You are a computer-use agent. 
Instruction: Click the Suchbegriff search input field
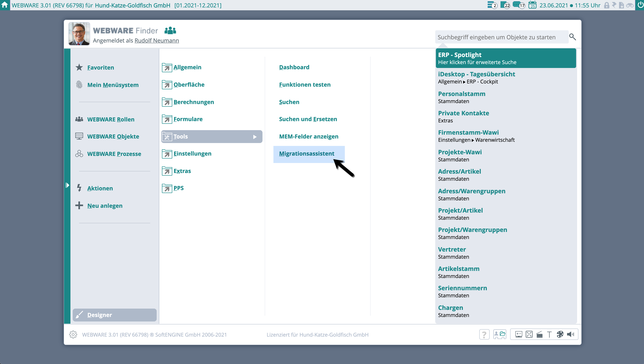click(501, 37)
